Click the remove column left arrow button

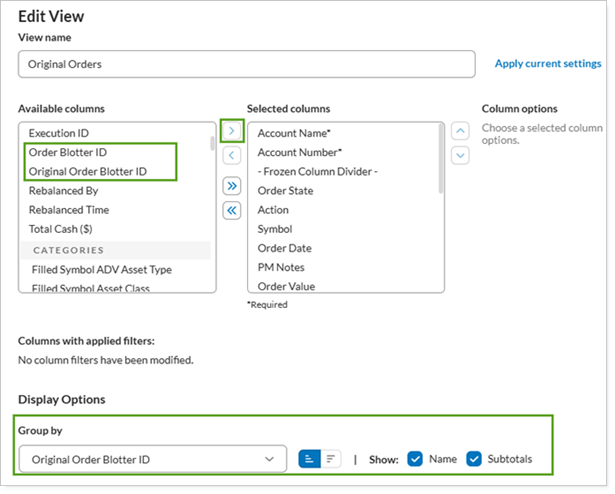pyautogui.click(x=231, y=155)
